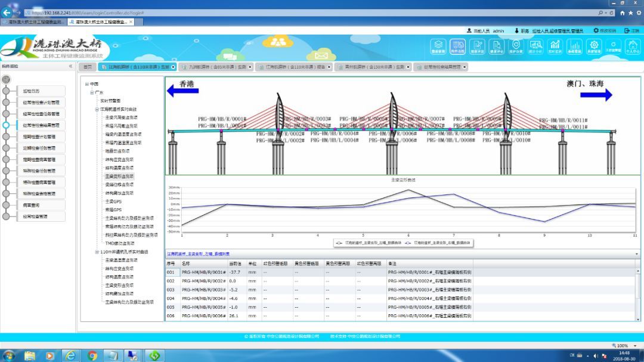This screenshot has width=644, height=362.
Task: Open 巡检日历 in the sidebar
Action: 41,91
